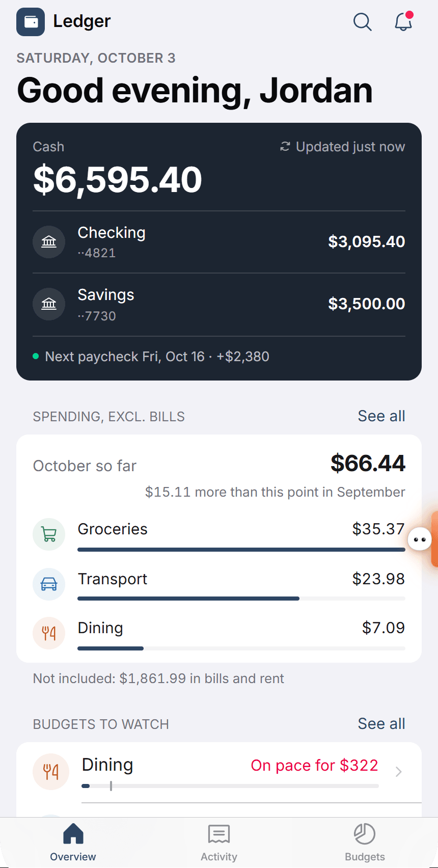Tap the Savings account bank icon
This screenshot has width=438, height=868.
tap(49, 304)
